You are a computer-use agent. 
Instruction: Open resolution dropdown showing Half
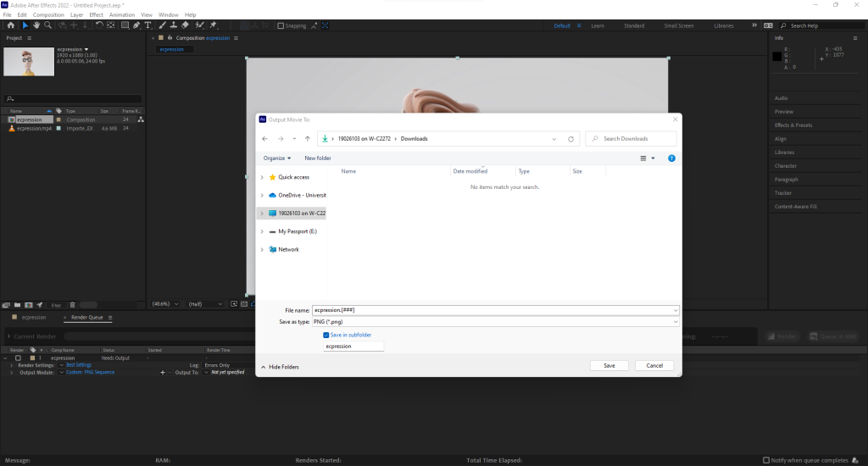(205, 304)
